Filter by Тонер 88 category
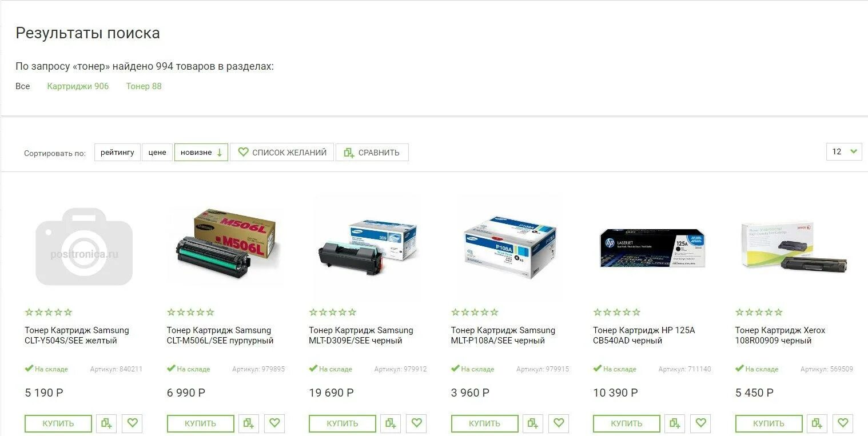Image resolution: width=868 pixels, height=436 pixels. 144,86
